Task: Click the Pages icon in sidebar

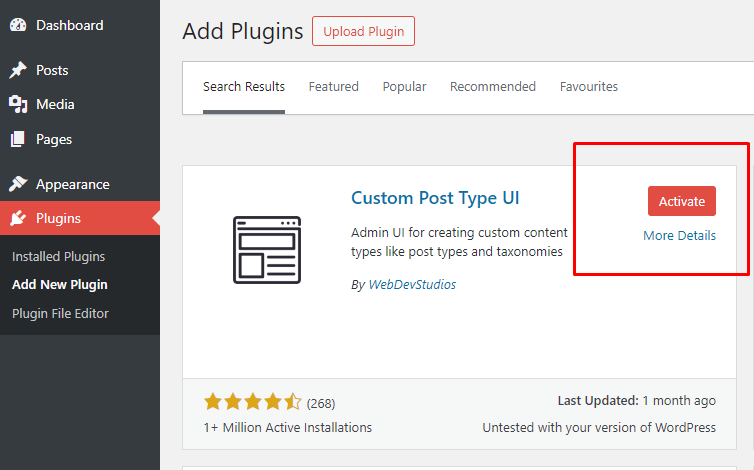Action: (x=18, y=139)
